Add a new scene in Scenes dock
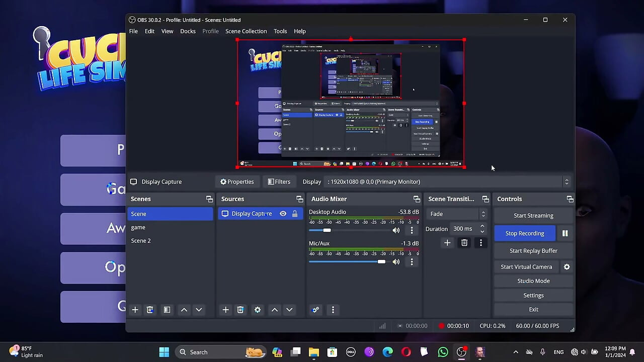The width and height of the screenshot is (644, 362). tap(135, 310)
